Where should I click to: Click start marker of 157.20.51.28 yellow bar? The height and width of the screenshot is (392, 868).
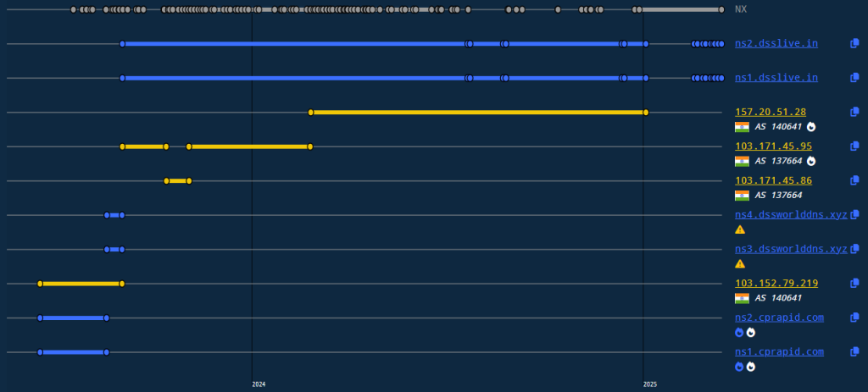(x=311, y=113)
